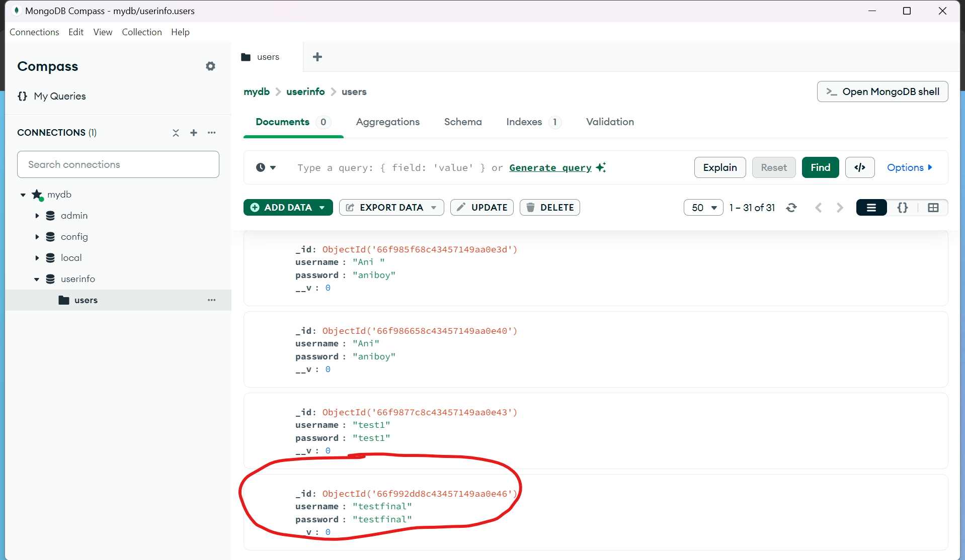The width and height of the screenshot is (965, 560).
Task: Open Connections more options menu
Action: (212, 133)
